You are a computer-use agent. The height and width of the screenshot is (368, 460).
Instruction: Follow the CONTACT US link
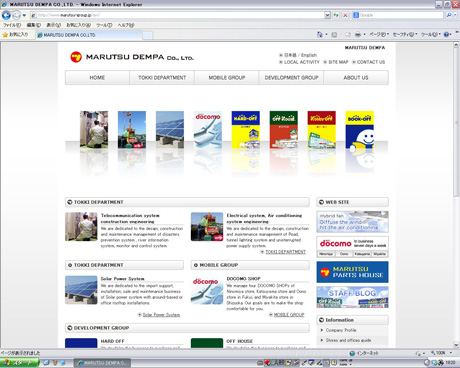pyautogui.click(x=371, y=62)
